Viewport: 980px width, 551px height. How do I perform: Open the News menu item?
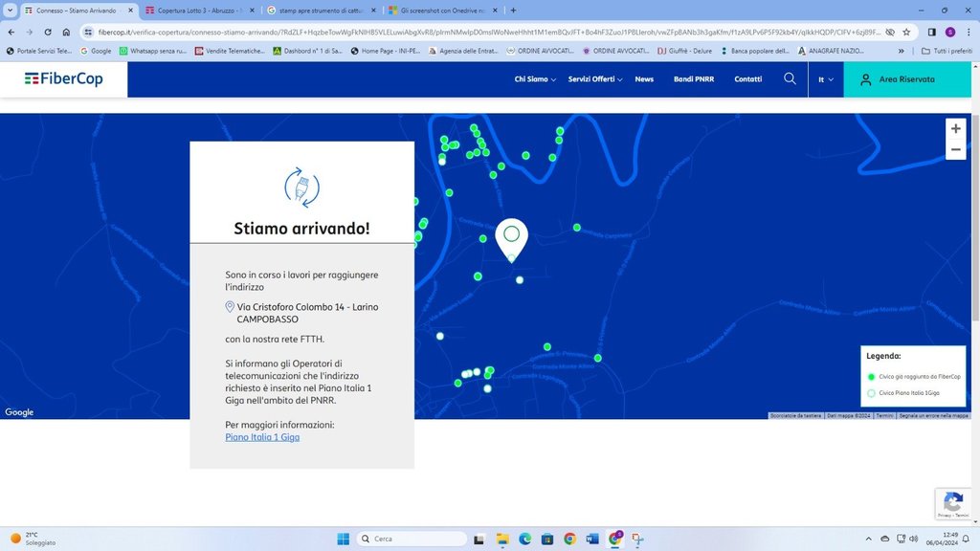[x=644, y=79]
